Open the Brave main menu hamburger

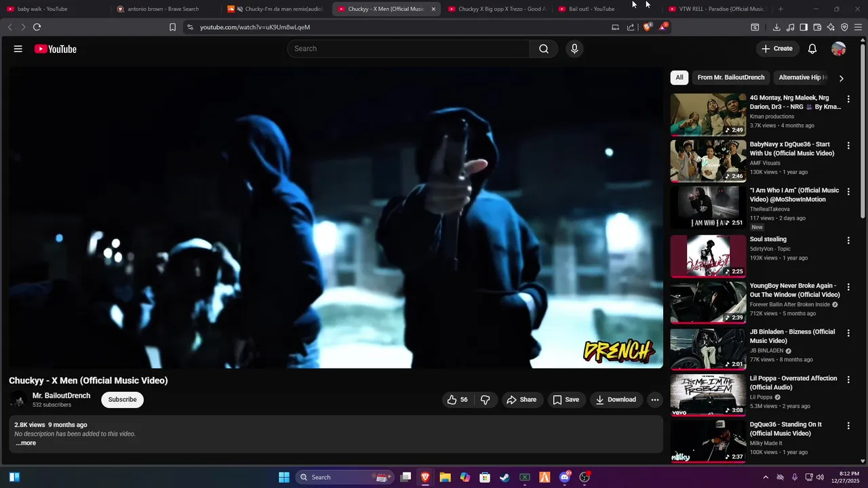tap(859, 27)
